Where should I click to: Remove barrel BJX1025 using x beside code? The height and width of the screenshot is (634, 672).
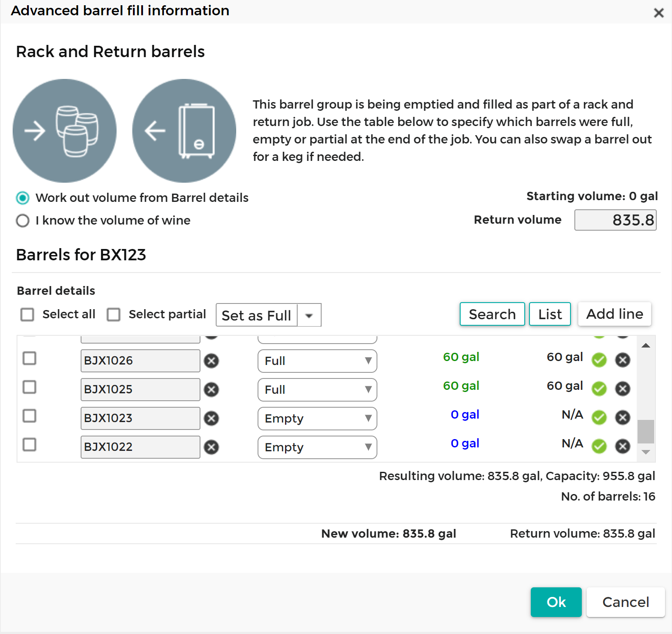(211, 390)
